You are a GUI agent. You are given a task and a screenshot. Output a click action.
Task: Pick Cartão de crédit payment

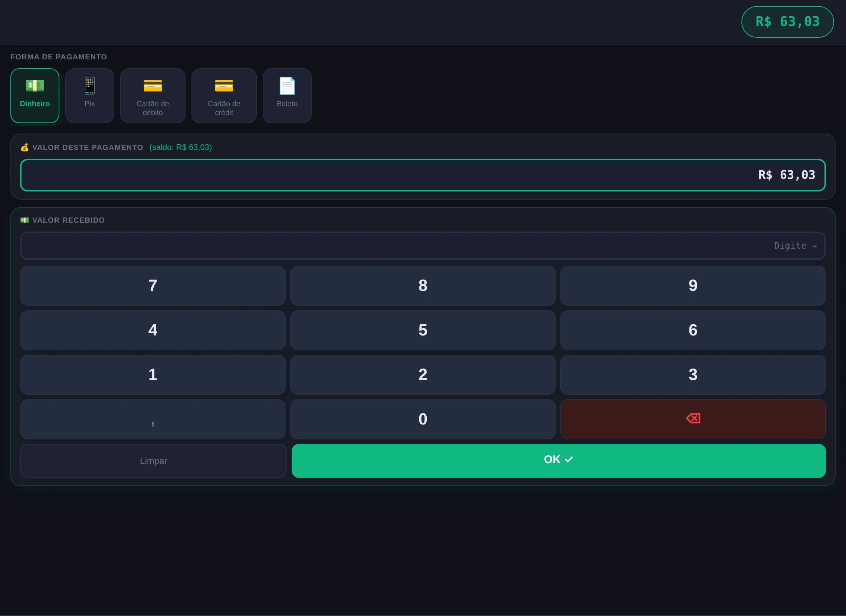coord(224,95)
